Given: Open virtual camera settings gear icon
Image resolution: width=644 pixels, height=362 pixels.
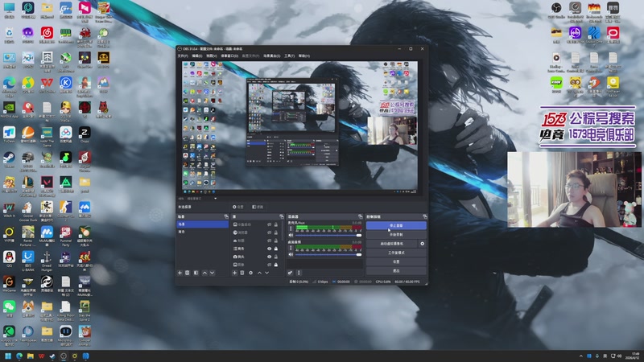Looking at the screenshot, I should tap(422, 244).
